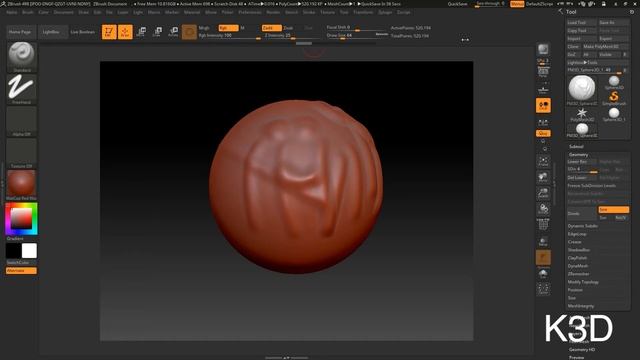The width and height of the screenshot is (640, 360).
Task: Click the Frame icon on right shelf
Action: coord(543,161)
